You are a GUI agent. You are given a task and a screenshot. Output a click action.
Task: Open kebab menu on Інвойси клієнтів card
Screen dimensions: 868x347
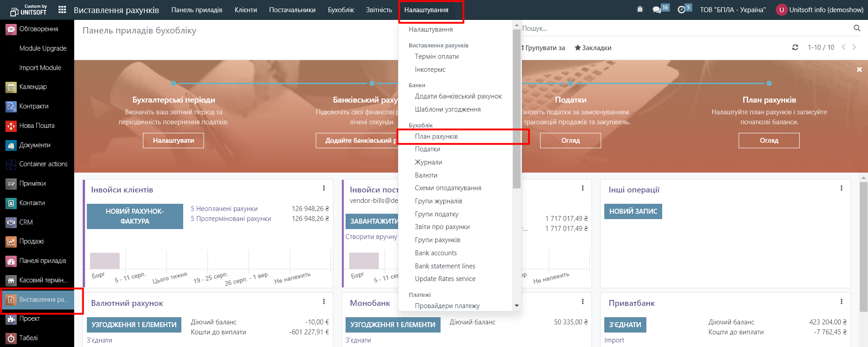[324, 188]
